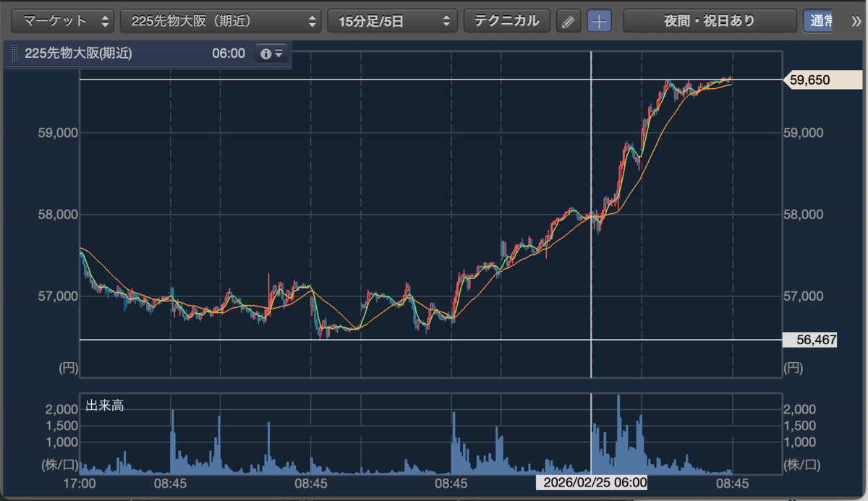
Task: Toggle the crosshair cursor icon
Action: (599, 21)
